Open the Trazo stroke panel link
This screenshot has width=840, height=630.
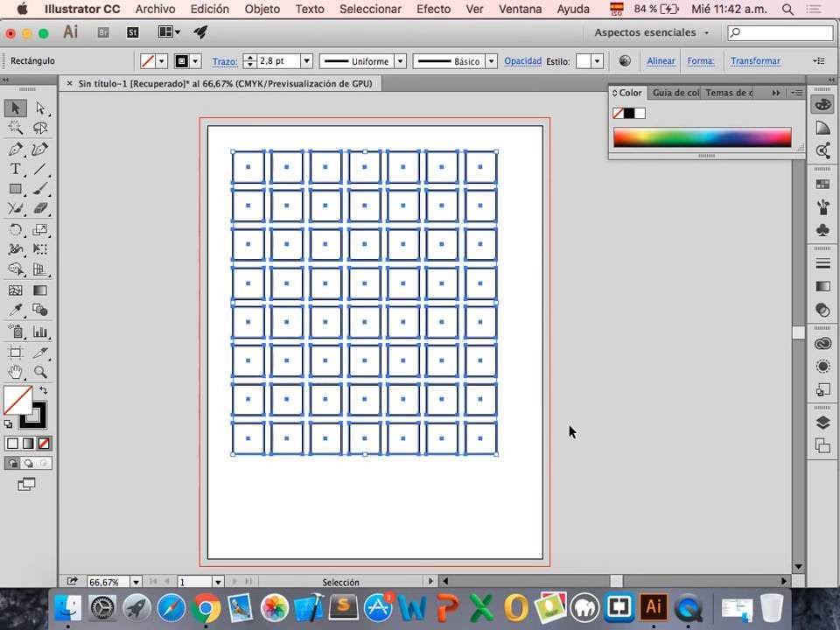(x=225, y=61)
